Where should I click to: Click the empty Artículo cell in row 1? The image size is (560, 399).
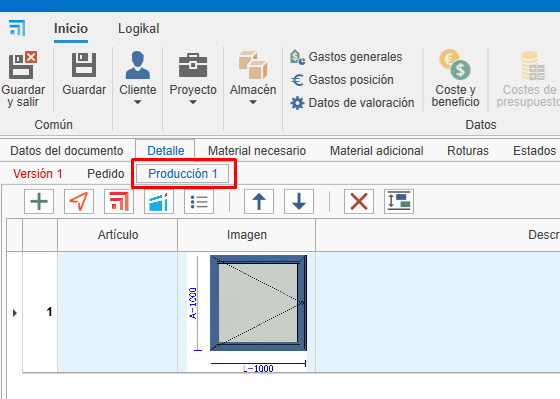coord(118,312)
